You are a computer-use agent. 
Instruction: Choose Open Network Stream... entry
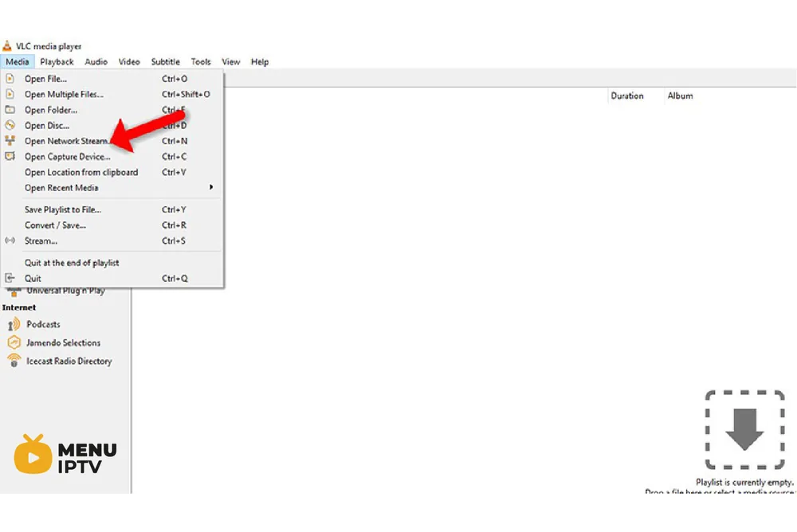tap(112, 141)
